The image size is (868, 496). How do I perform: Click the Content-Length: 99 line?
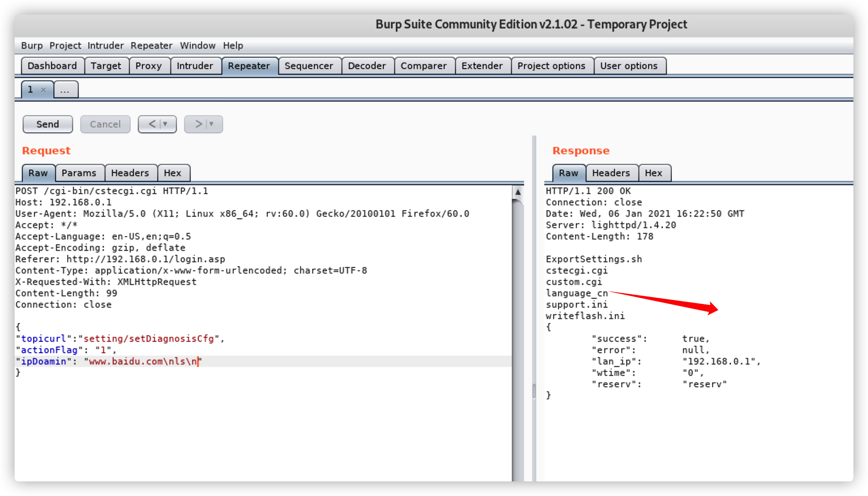pos(67,293)
